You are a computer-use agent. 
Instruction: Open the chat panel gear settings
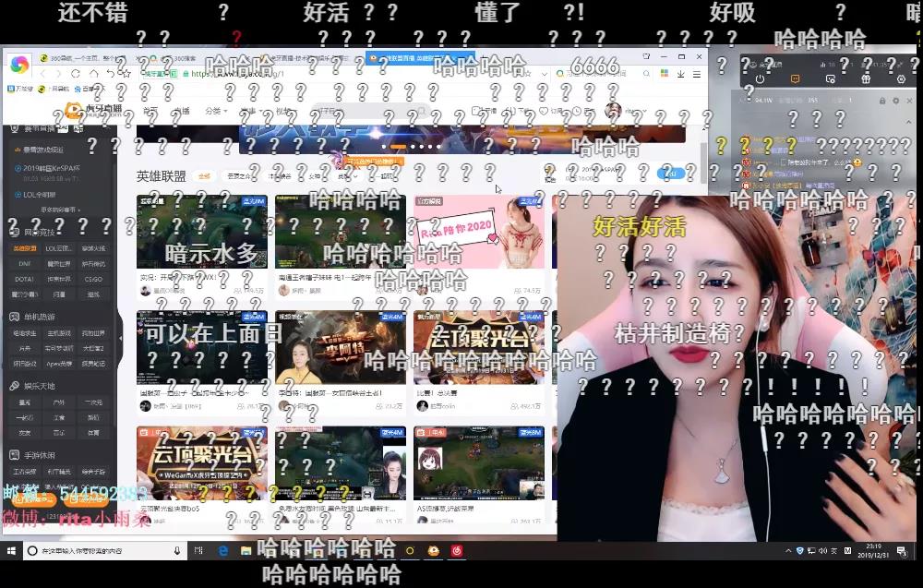[x=896, y=101]
